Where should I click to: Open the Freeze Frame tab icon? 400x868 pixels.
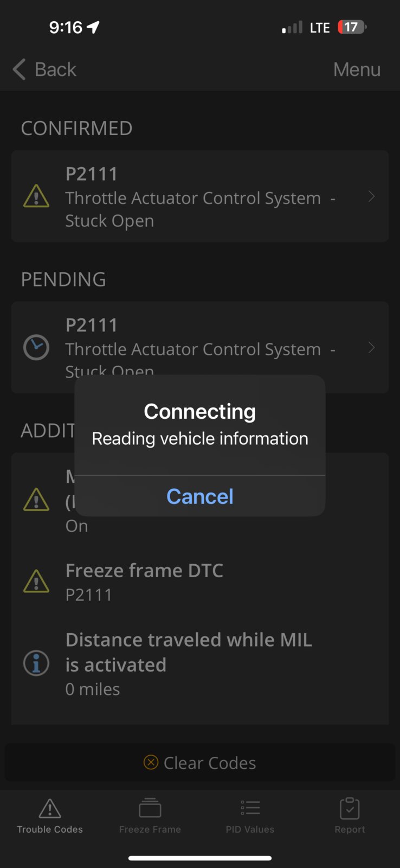tap(150, 808)
